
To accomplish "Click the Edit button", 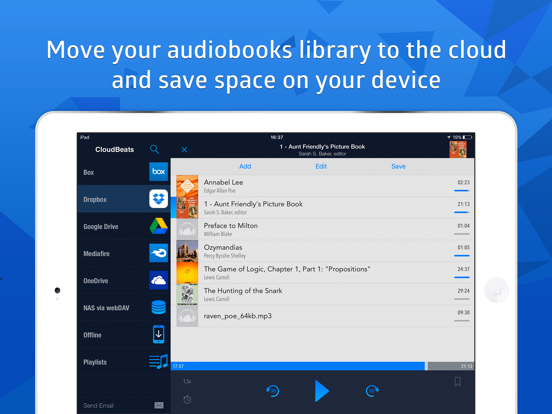I will tap(321, 166).
